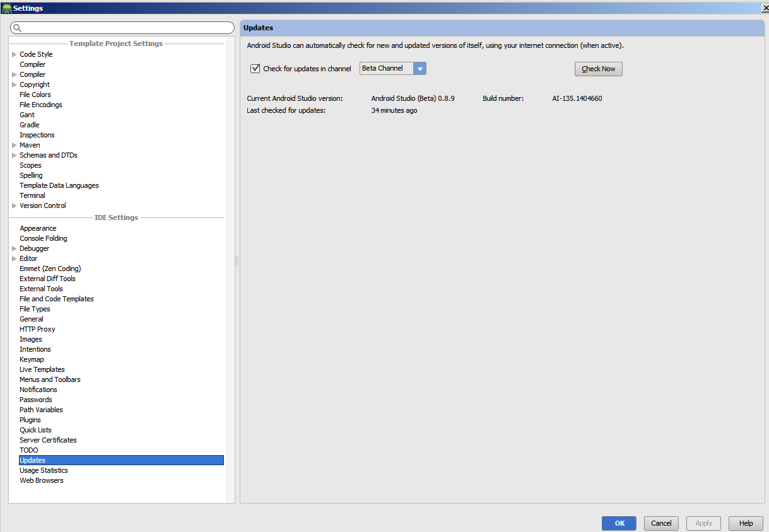Click the Cancel button

point(660,523)
